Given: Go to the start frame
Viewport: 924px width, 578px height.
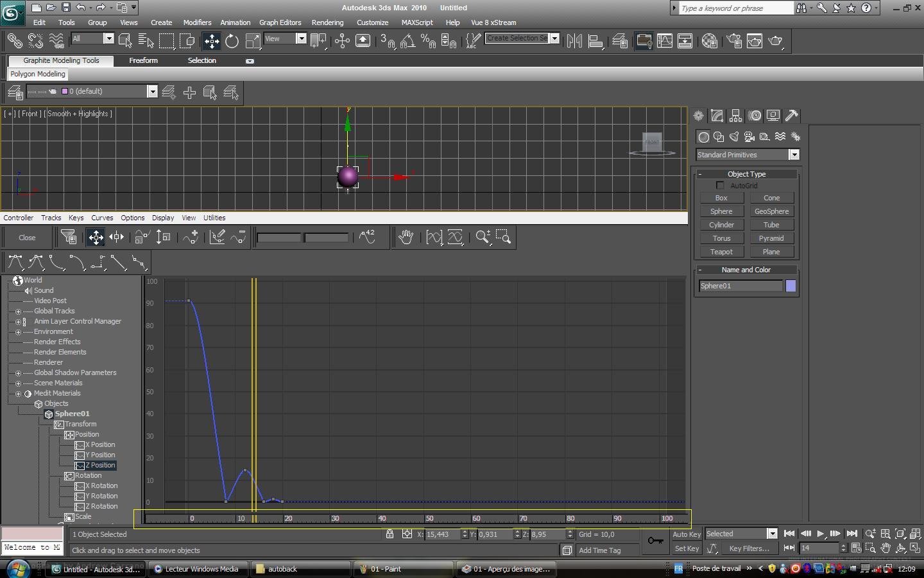Looking at the screenshot, I should pos(789,534).
